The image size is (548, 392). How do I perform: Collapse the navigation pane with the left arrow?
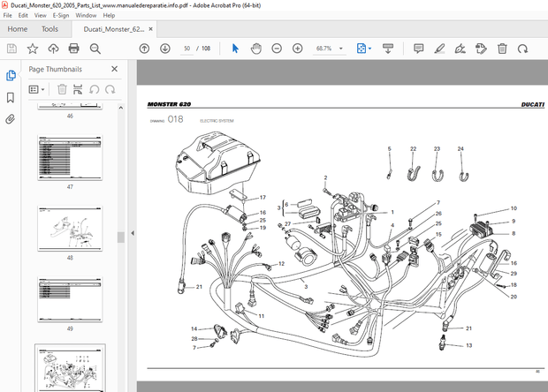(133, 233)
